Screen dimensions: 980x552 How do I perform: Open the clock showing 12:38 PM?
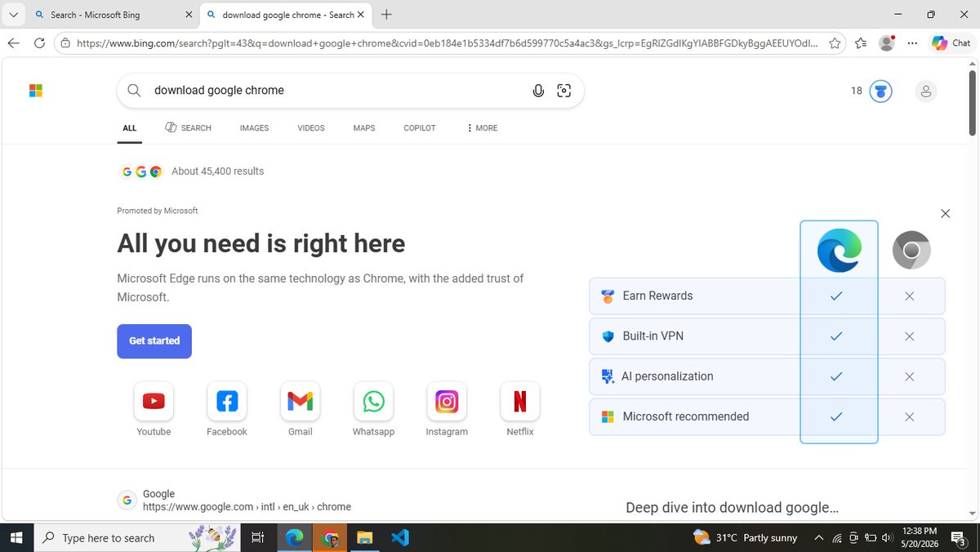coord(919,538)
